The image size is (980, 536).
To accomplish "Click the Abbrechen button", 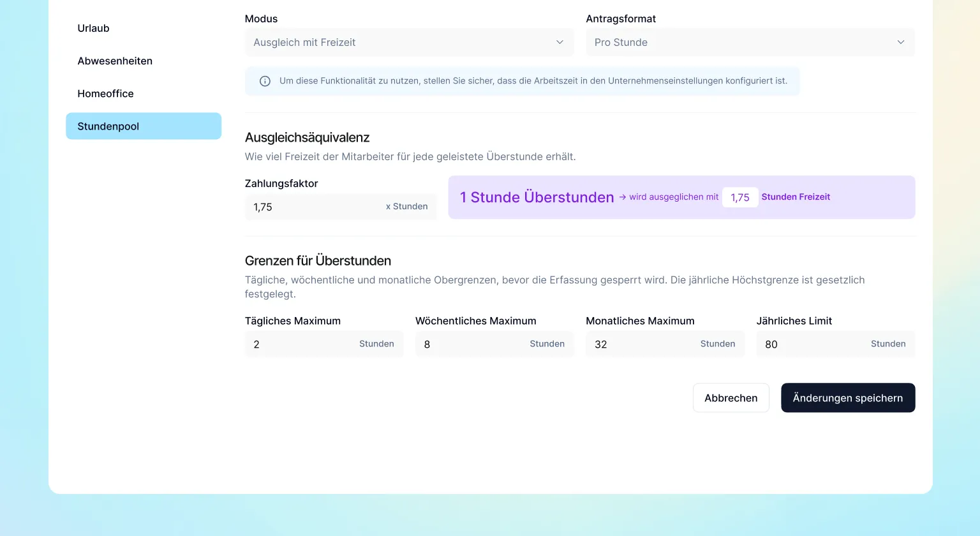I will pyautogui.click(x=731, y=398).
